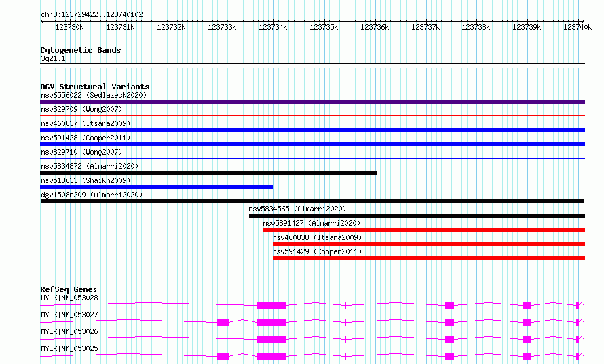Click NM_053026 exon near 123739k
This screenshot has height=364, width=604.
tap(527, 340)
